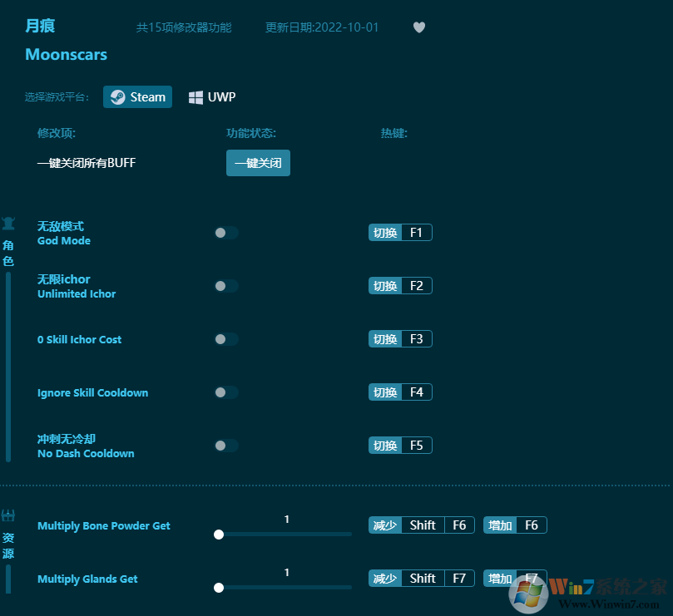Click the 0 Skill Ichor Cost label
673x616 pixels.
79,339
